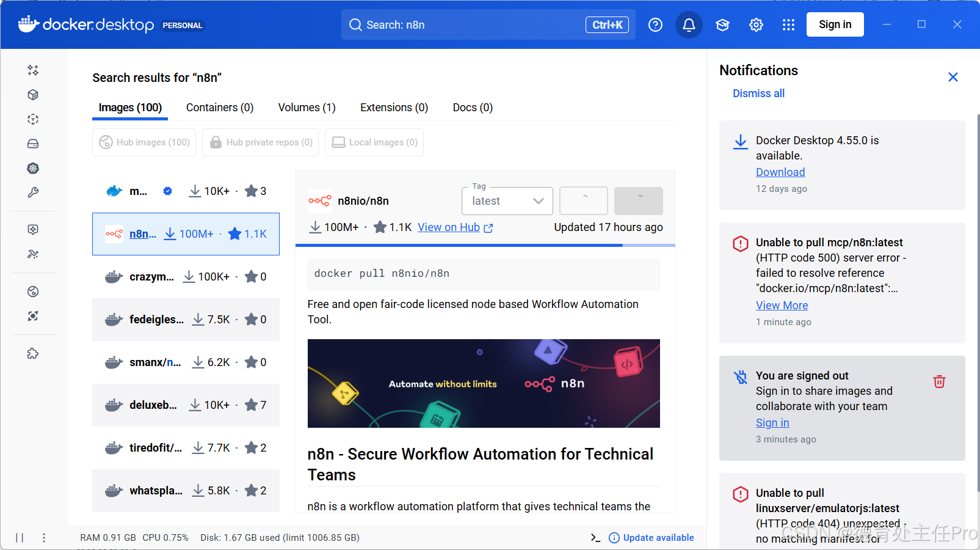The width and height of the screenshot is (980, 550).
Task: Open 'View on Hub' link for n8nio/n8n
Action: [456, 227]
